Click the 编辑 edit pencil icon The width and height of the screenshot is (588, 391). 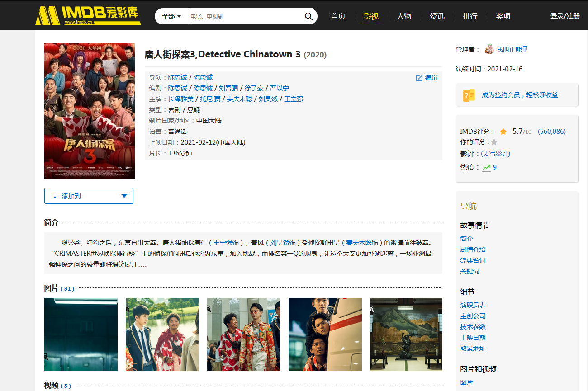(419, 78)
